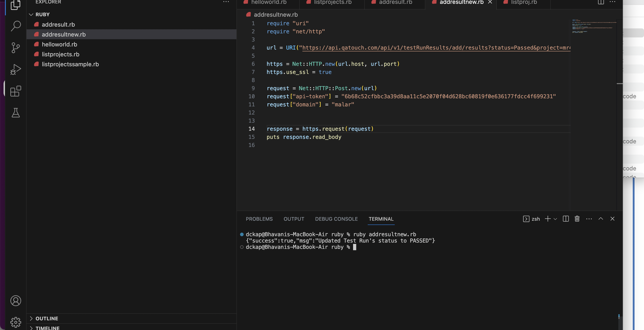
Task: Click 'ruby addresultnew.rb' command in terminal
Action: pos(385,234)
